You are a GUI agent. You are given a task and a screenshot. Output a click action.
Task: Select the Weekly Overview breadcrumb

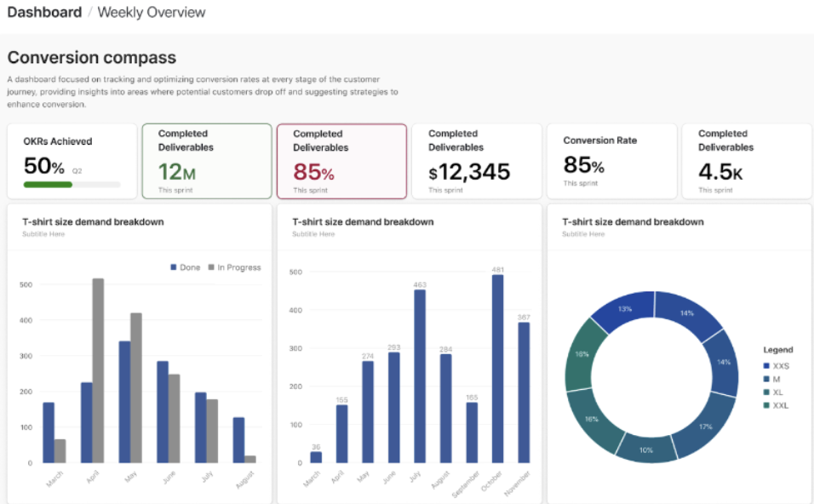(x=152, y=13)
